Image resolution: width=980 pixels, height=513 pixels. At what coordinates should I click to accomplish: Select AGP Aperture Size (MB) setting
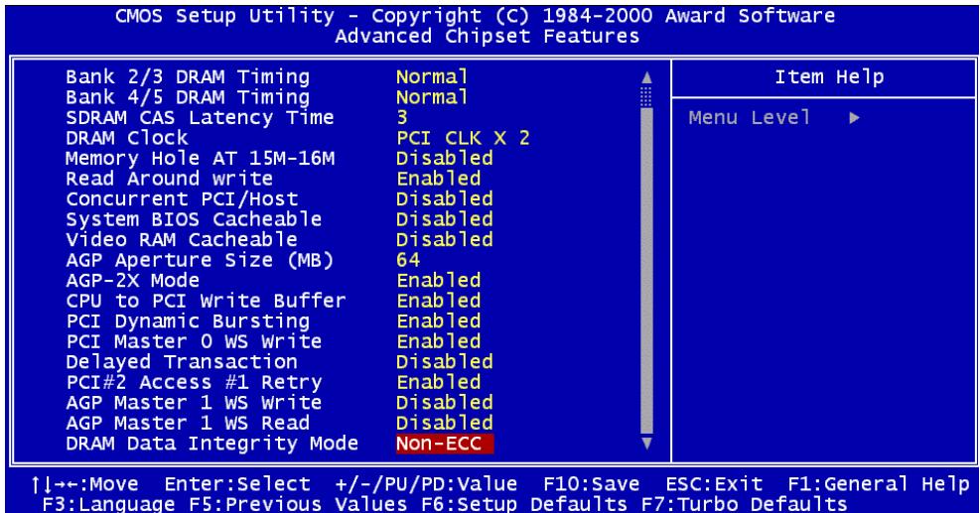coord(200,260)
